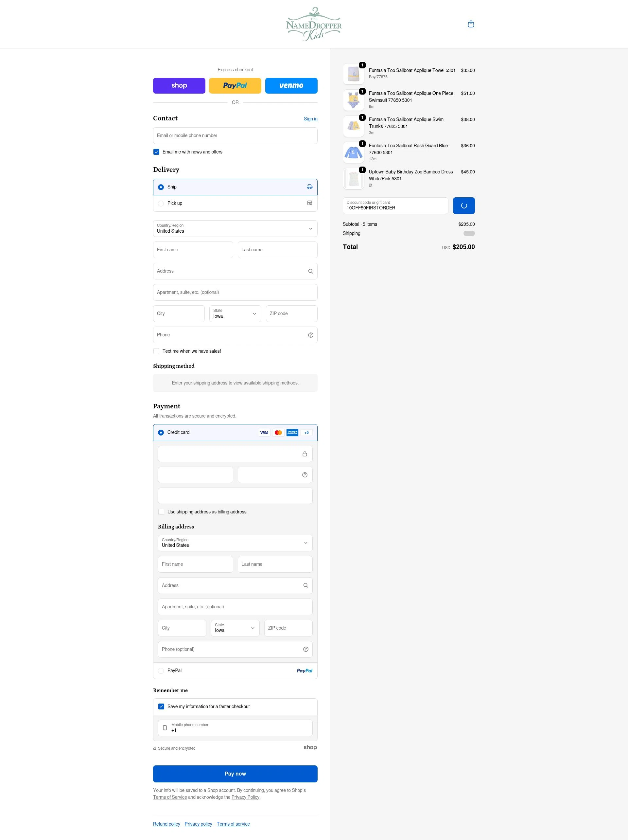The image size is (628, 840).
Task: View the sailboat rash guard thumbnail
Action: click(x=353, y=152)
